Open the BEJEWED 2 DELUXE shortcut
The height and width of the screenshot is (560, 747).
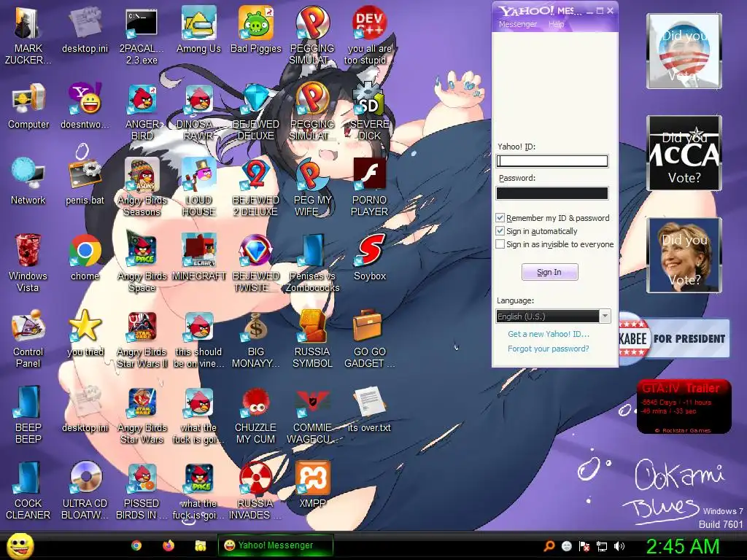256,187
